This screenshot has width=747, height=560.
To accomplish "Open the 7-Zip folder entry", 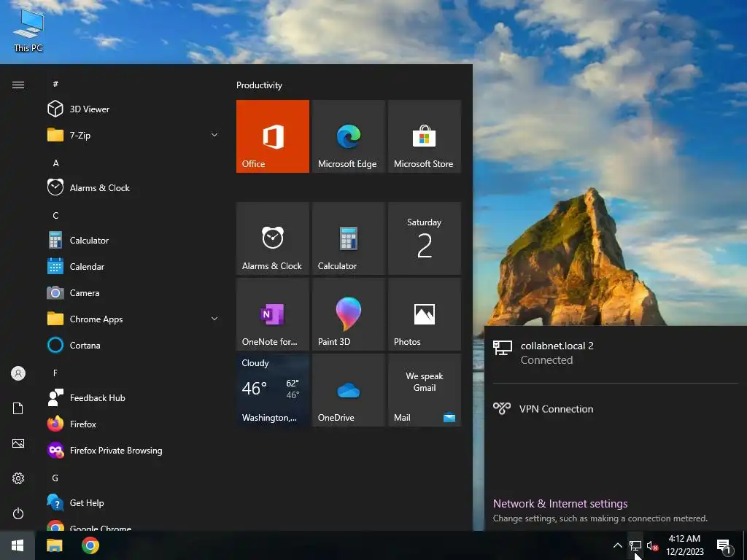I will coord(133,135).
